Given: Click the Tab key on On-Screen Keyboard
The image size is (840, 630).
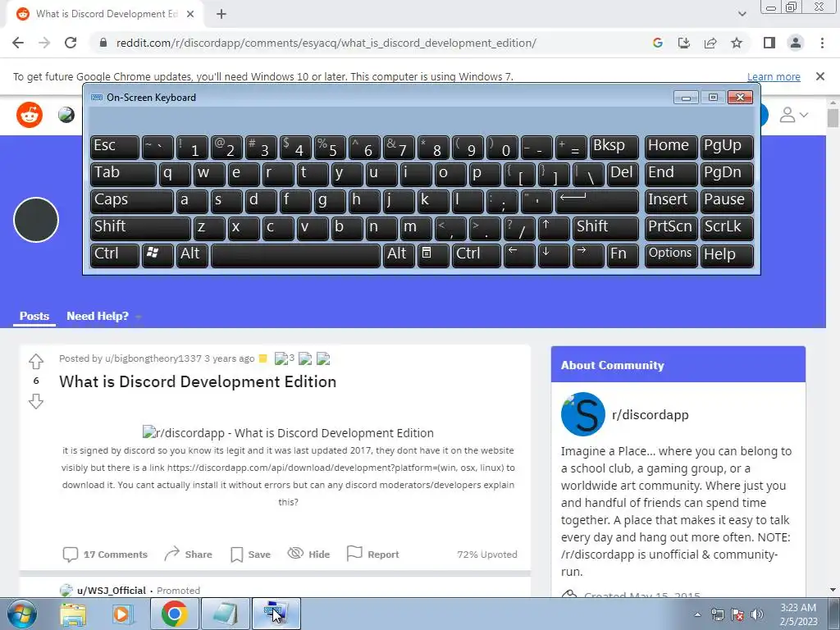Looking at the screenshot, I should click(123, 174).
